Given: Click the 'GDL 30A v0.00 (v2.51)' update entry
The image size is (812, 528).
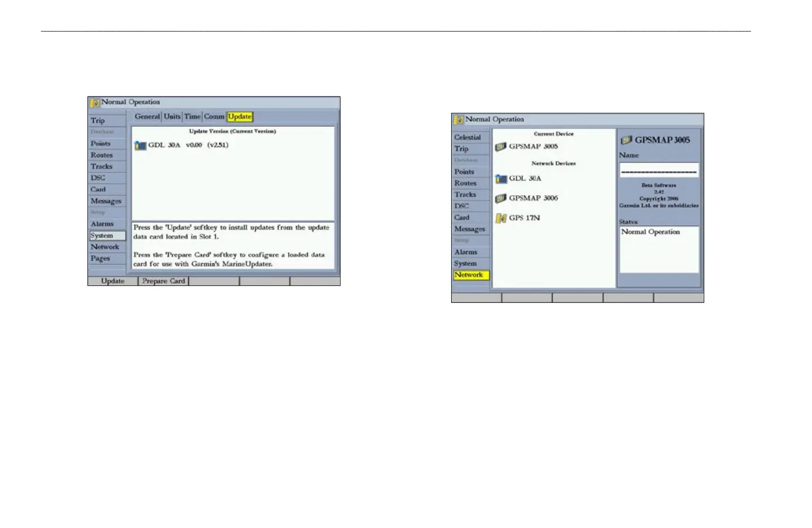Looking at the screenshot, I should coord(188,146).
